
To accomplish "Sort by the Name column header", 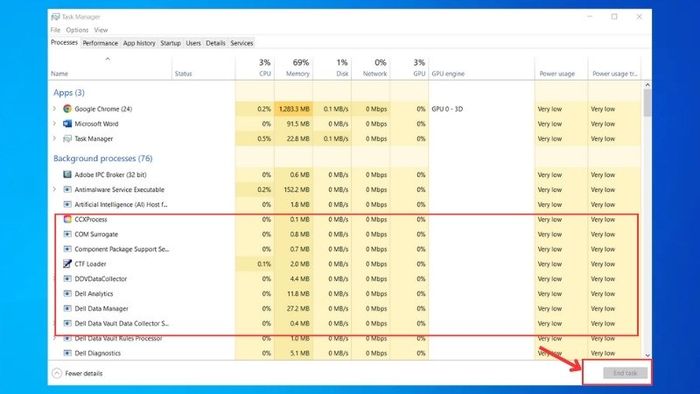I will 110,68.
